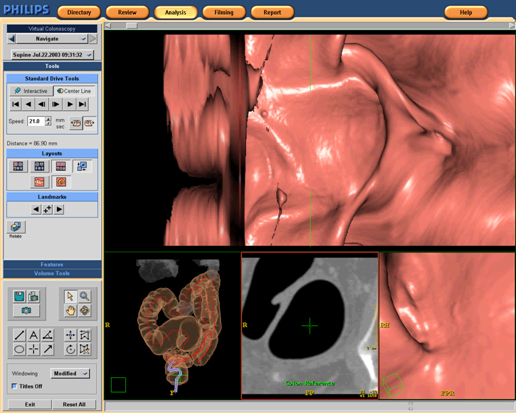Select the text annotation 'A' tool
This screenshot has width=516, height=413.
34,335
